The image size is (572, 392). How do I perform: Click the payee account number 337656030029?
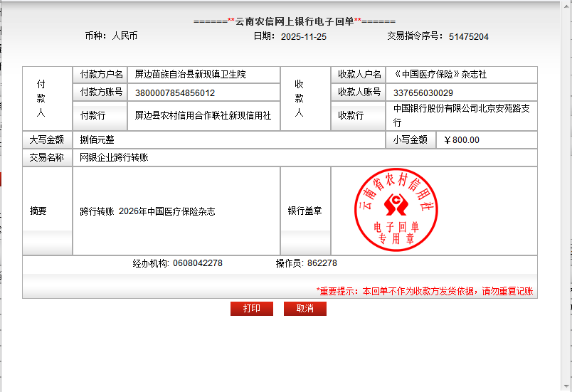tap(423, 92)
